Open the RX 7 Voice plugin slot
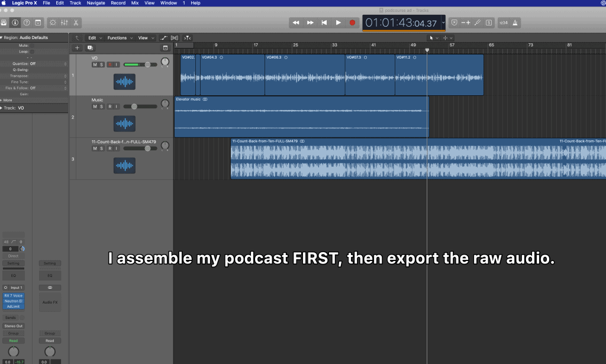This screenshot has height=364, width=606. coord(14,295)
